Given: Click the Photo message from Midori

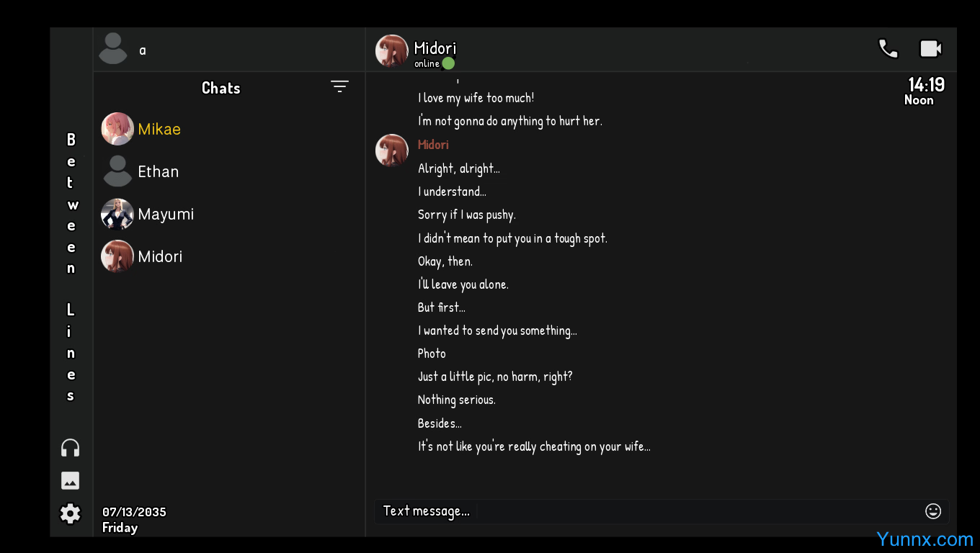Looking at the screenshot, I should (x=432, y=354).
